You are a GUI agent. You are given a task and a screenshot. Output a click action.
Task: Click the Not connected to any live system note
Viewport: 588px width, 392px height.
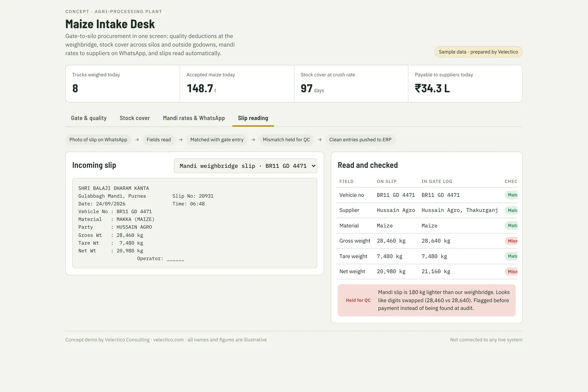(x=486, y=340)
